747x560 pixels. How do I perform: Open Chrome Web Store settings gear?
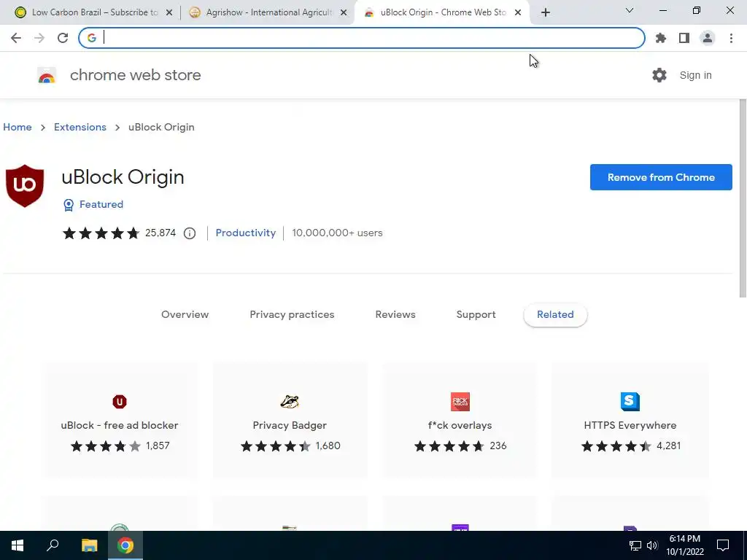(659, 75)
